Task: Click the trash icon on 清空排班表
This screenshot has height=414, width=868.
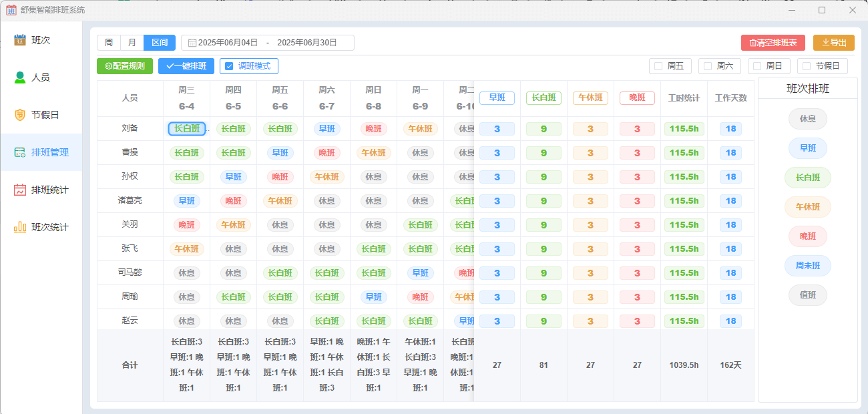Action: (753, 41)
